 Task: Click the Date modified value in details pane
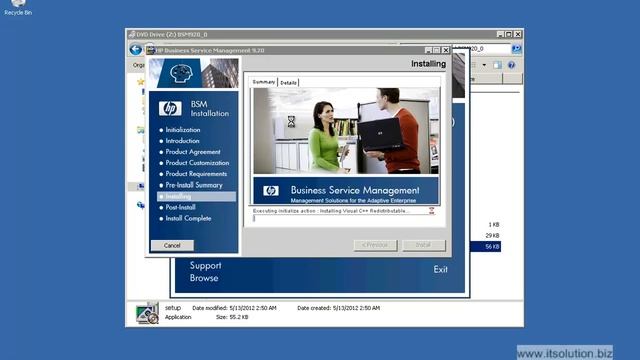click(253, 308)
